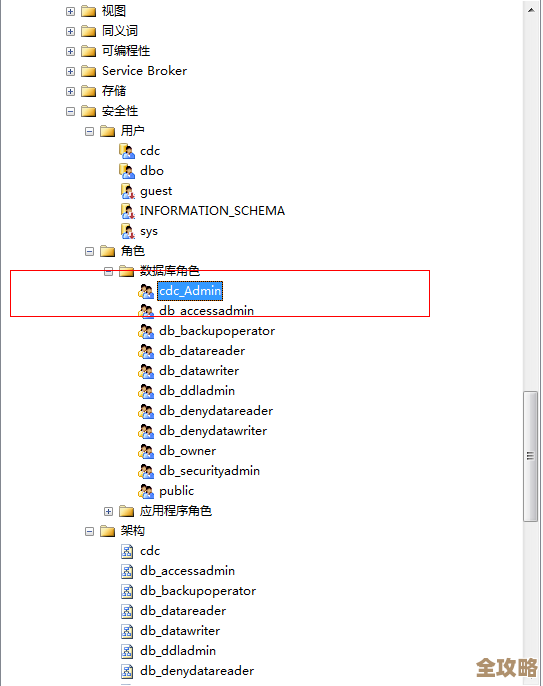Viewport: 543px width, 686px height.
Task: Click the db_securityadmin role icon
Action: [x=146, y=471]
